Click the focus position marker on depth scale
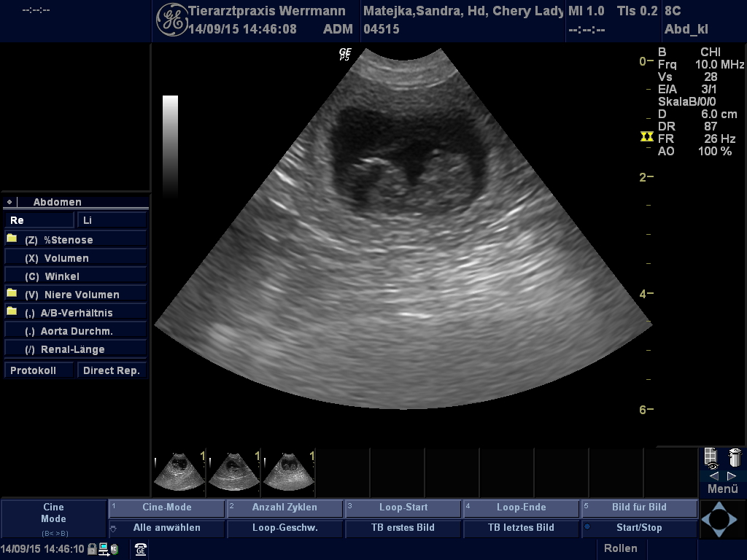The height and width of the screenshot is (560, 747). click(x=646, y=136)
